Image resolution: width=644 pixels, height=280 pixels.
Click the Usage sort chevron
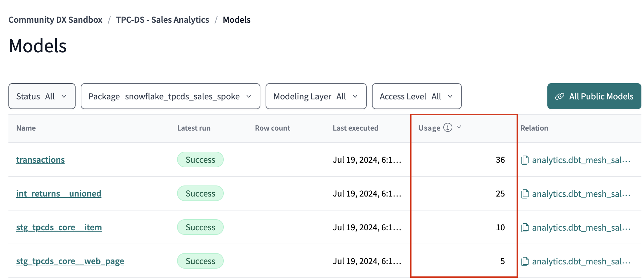click(459, 127)
